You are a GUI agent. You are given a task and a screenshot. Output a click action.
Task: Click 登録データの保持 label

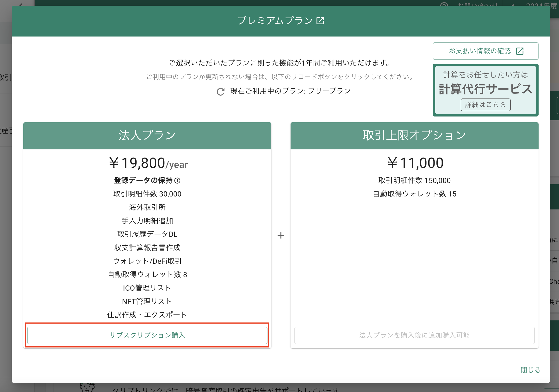point(143,181)
